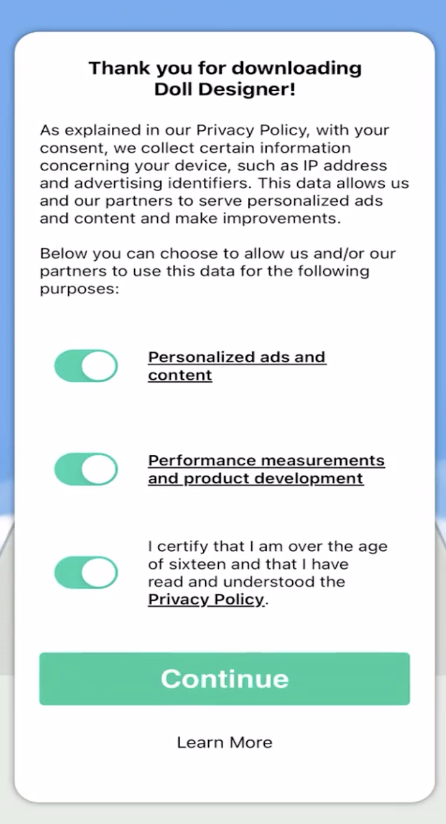Disable the Personalized ads and content toggle

[86, 366]
